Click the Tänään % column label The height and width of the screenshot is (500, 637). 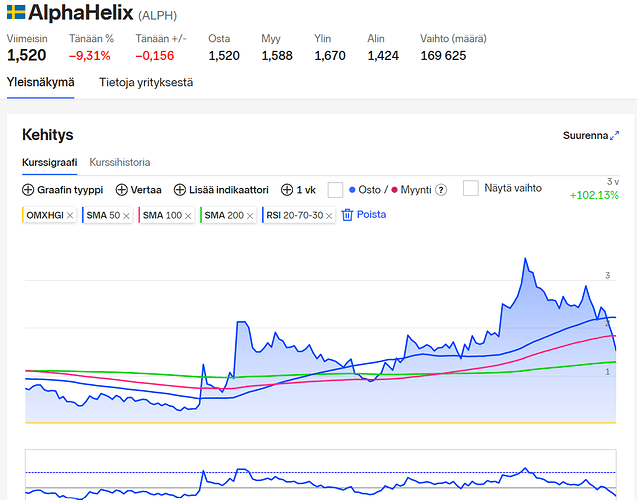click(91, 39)
